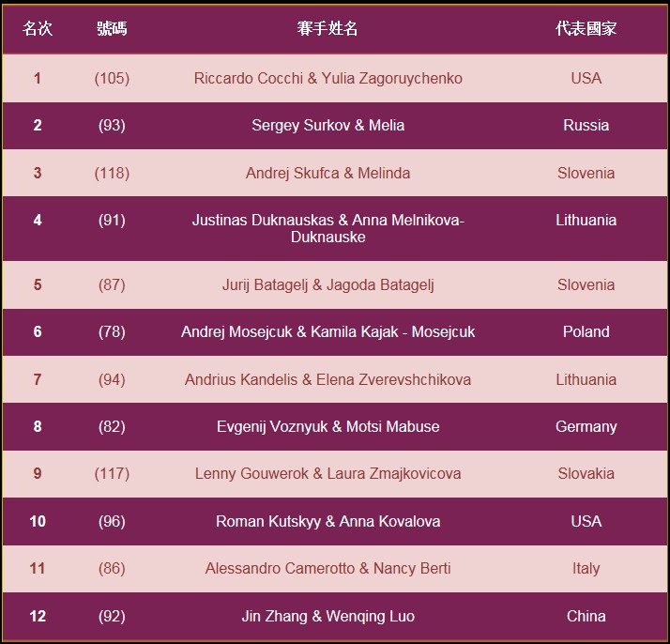Click the 賽手姓名 column header

click(x=327, y=28)
